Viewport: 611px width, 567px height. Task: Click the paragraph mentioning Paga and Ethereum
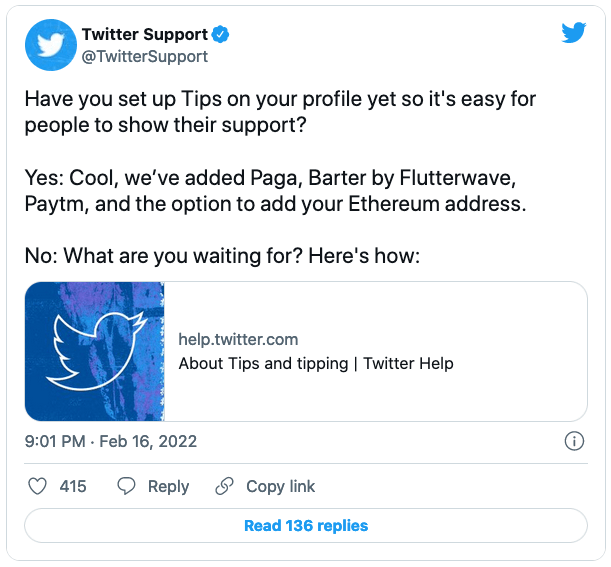click(x=275, y=191)
